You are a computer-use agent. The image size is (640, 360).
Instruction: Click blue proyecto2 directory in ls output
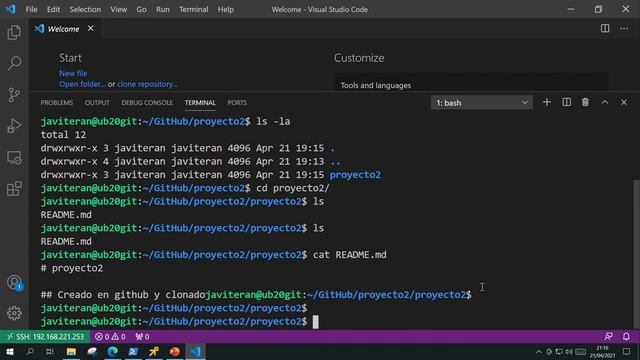pos(355,175)
